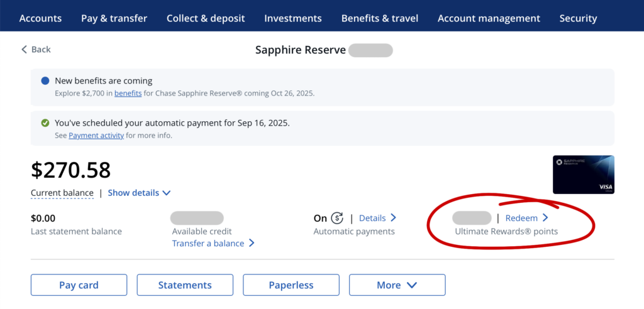Click the automatic payments circular dollar icon
This screenshot has width=644, height=309.
coord(337,219)
